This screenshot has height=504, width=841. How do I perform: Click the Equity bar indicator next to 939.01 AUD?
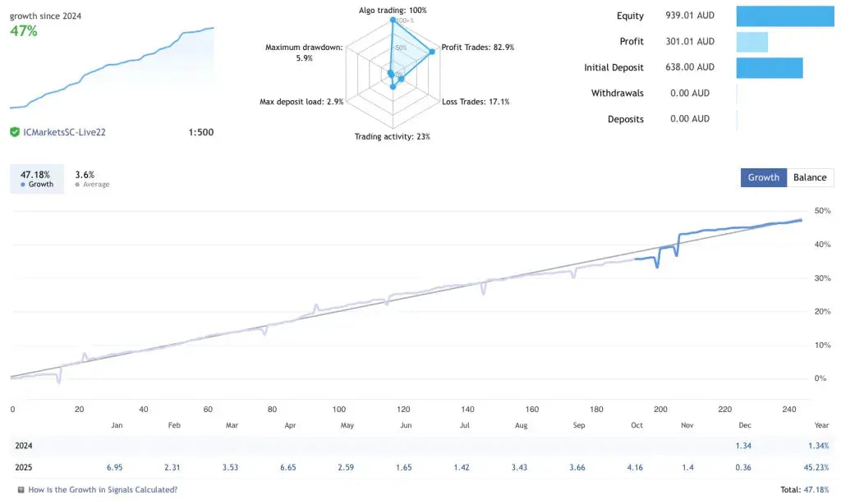784,15
